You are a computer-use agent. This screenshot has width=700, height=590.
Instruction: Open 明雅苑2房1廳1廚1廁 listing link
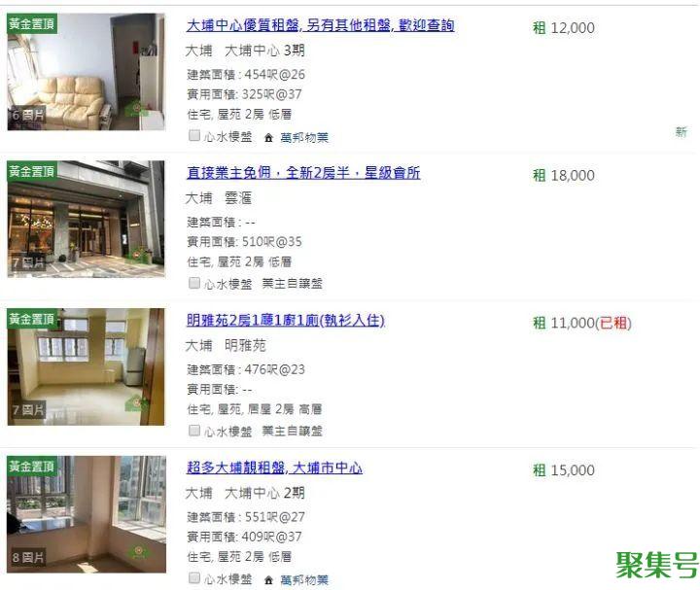[286, 321]
